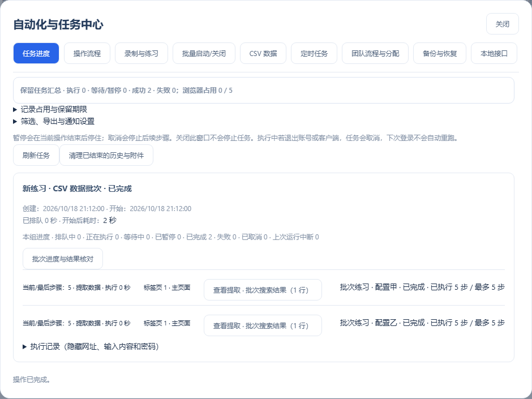Expand 筛选、导出与通知设置 section

(54, 121)
